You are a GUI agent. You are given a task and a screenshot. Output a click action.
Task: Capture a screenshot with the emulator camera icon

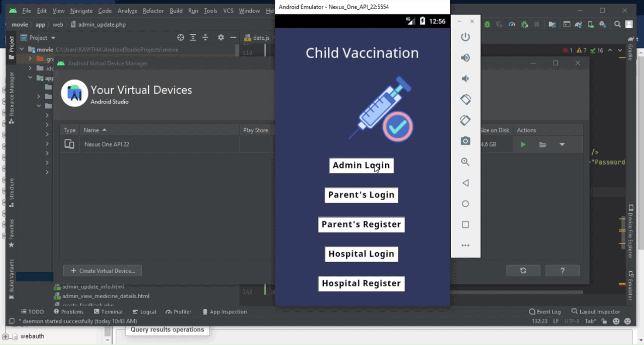point(466,141)
